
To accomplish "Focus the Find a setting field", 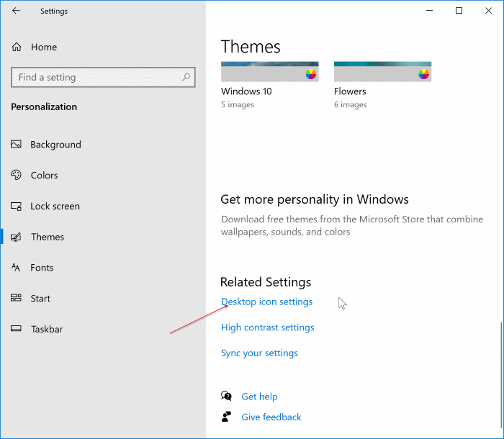I will (103, 77).
